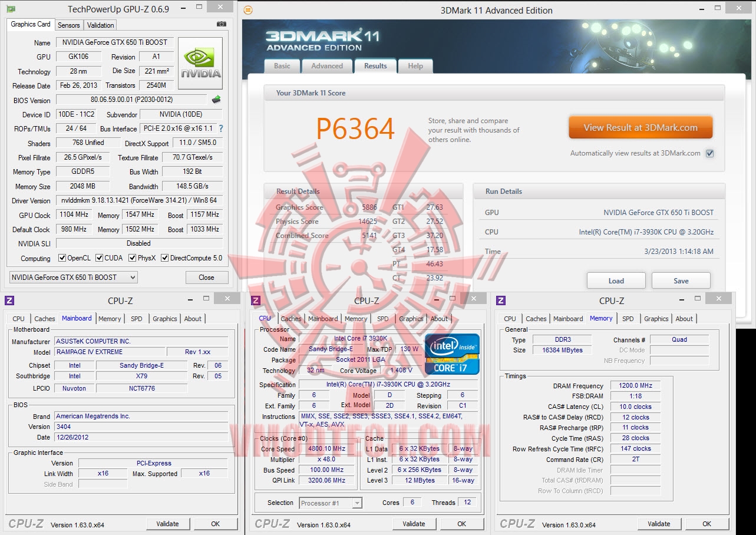Image resolution: width=756 pixels, height=535 pixels.
Task: Click the P6364 score text
Action: 355,128
